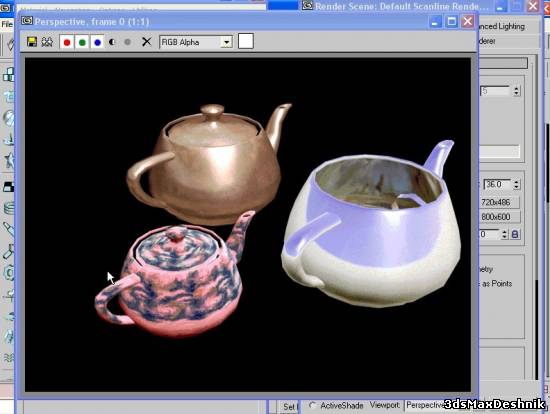Click the spinner arrows beside the 36.0 field
Image resolution: width=550 pixels, height=414 pixels.
click(516, 185)
